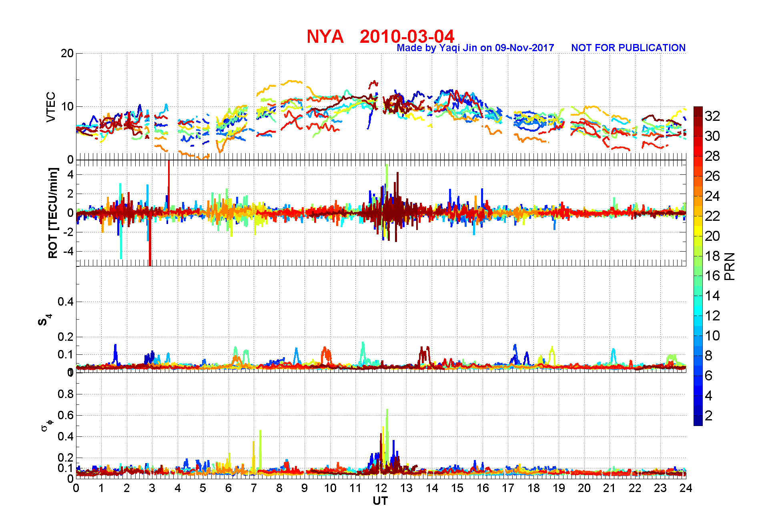Click the "20" tick on the VTEC axis
This screenshot has height=532, width=762.
click(67, 53)
